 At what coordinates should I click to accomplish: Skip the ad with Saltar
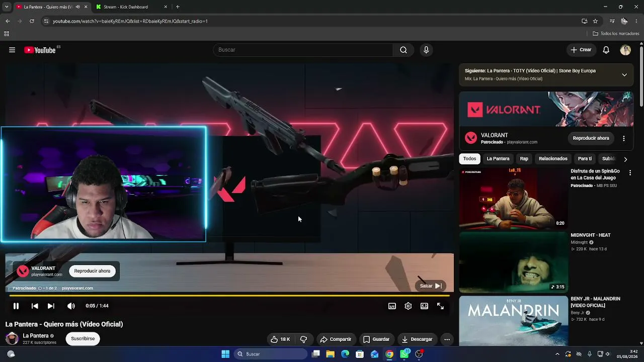click(x=431, y=286)
